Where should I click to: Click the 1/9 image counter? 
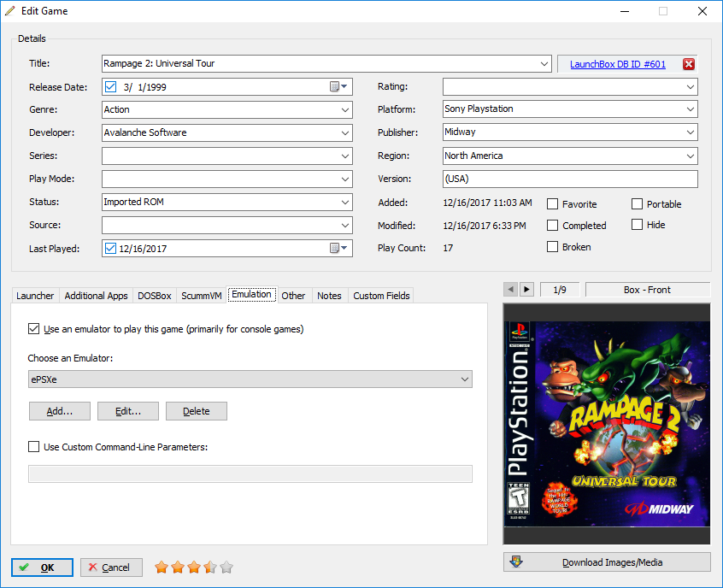[559, 290]
